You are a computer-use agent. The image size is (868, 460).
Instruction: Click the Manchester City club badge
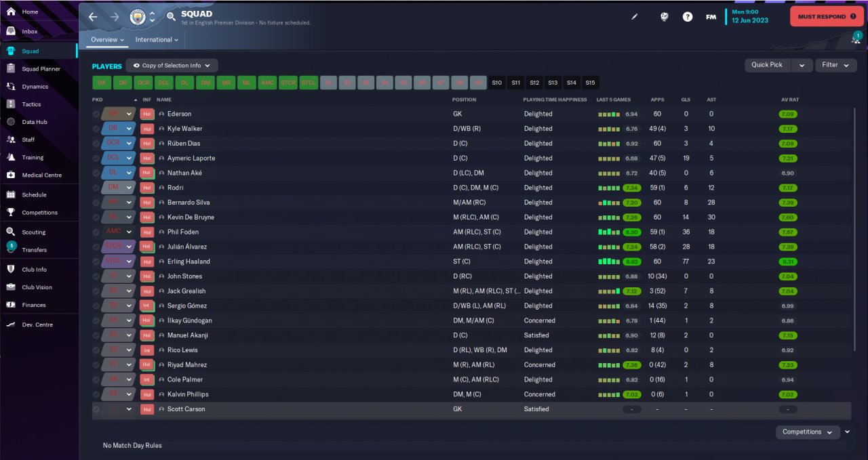coord(137,16)
